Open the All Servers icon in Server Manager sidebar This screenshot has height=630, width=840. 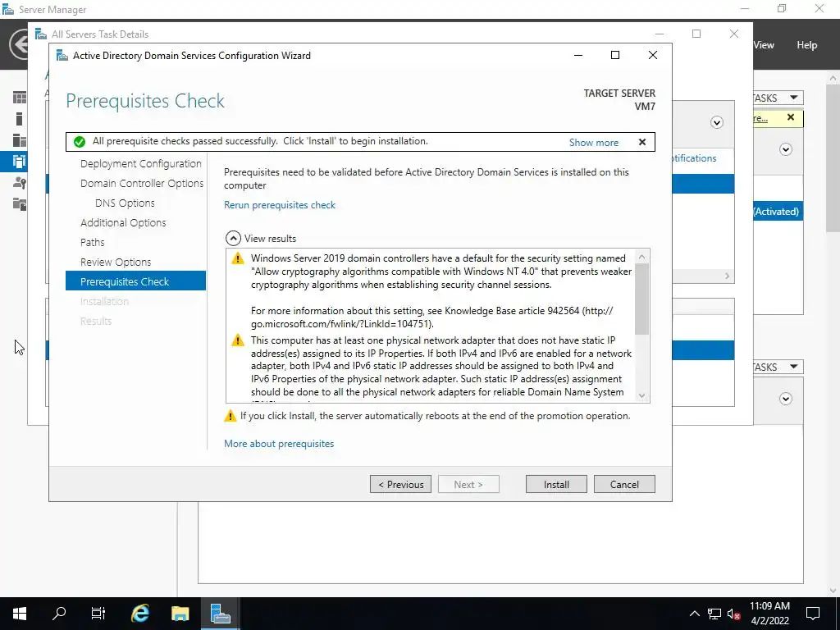coord(20,140)
